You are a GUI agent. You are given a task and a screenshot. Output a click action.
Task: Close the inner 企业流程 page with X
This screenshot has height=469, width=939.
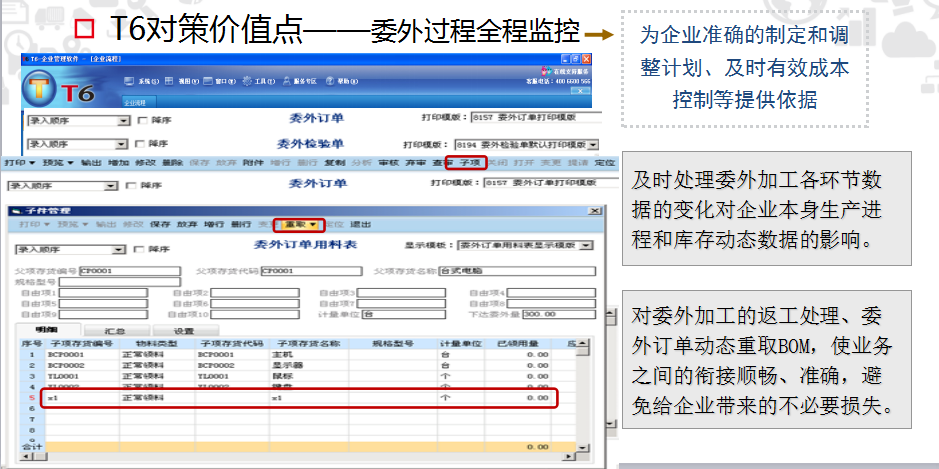(x=580, y=90)
